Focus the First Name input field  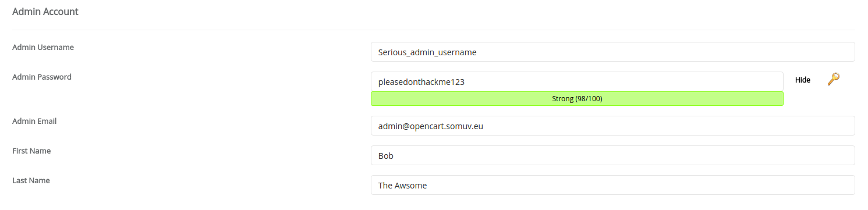pos(612,155)
